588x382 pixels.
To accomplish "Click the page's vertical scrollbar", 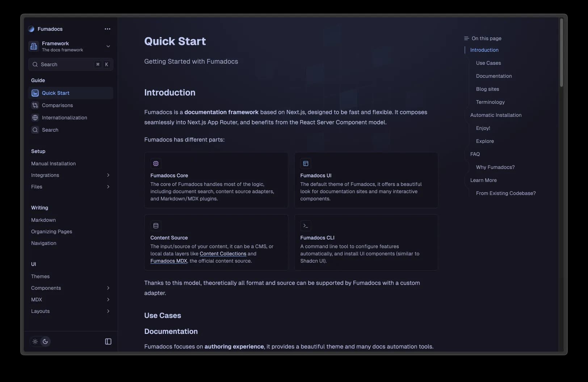I will (562, 53).
